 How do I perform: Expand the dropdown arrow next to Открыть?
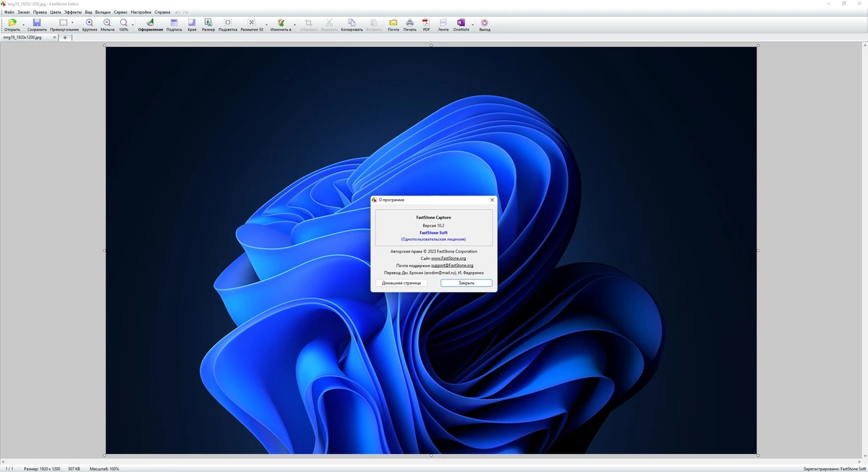tap(24, 23)
